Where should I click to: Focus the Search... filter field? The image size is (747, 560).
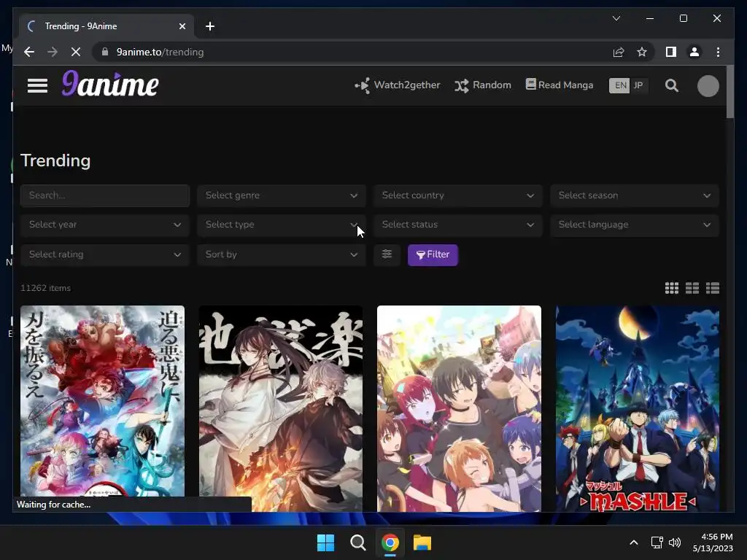point(105,195)
